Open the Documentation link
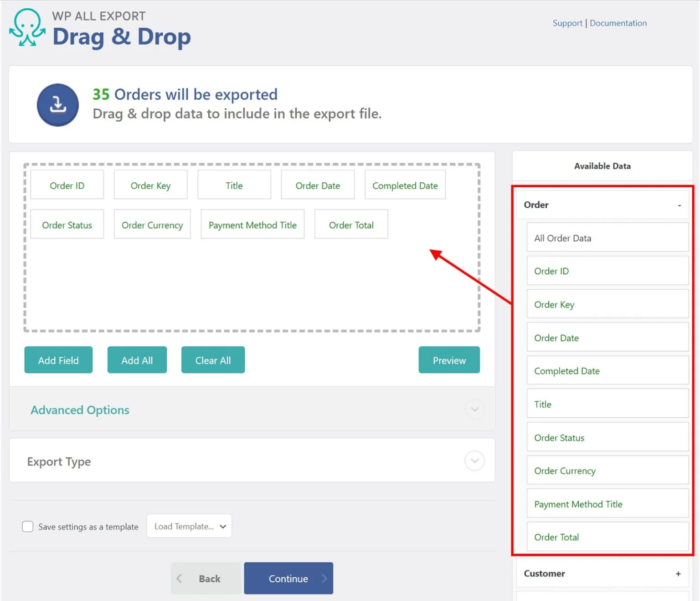 pos(618,23)
